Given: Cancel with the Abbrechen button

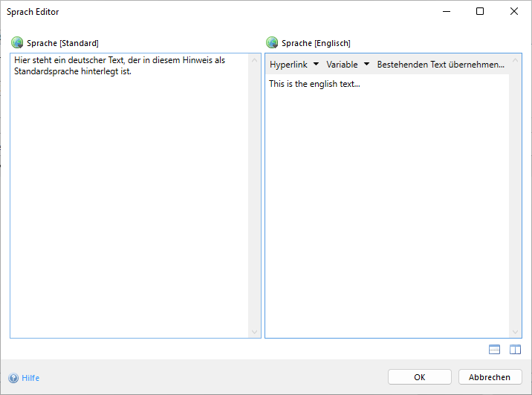Looking at the screenshot, I should pos(490,377).
